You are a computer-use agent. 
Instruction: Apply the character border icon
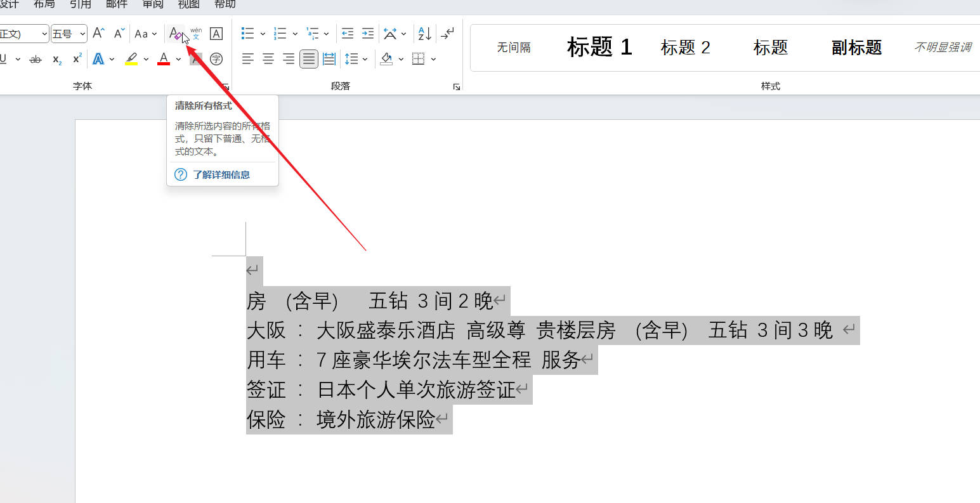(x=216, y=34)
